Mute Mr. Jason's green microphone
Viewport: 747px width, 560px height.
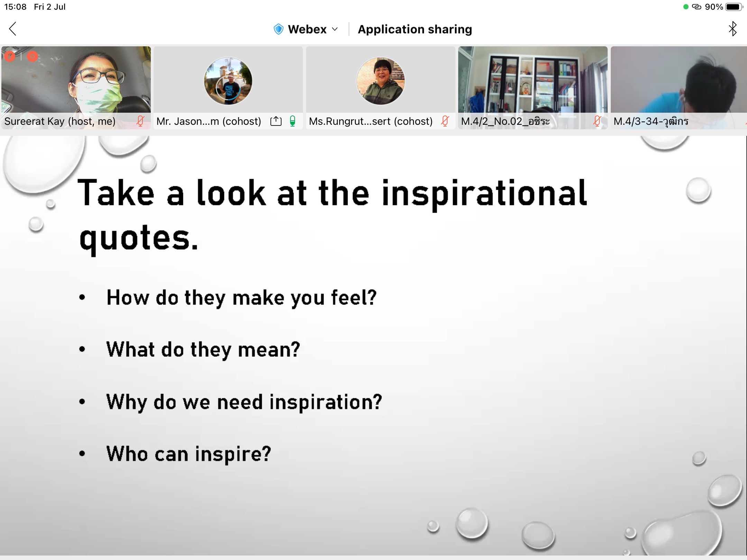[293, 121]
